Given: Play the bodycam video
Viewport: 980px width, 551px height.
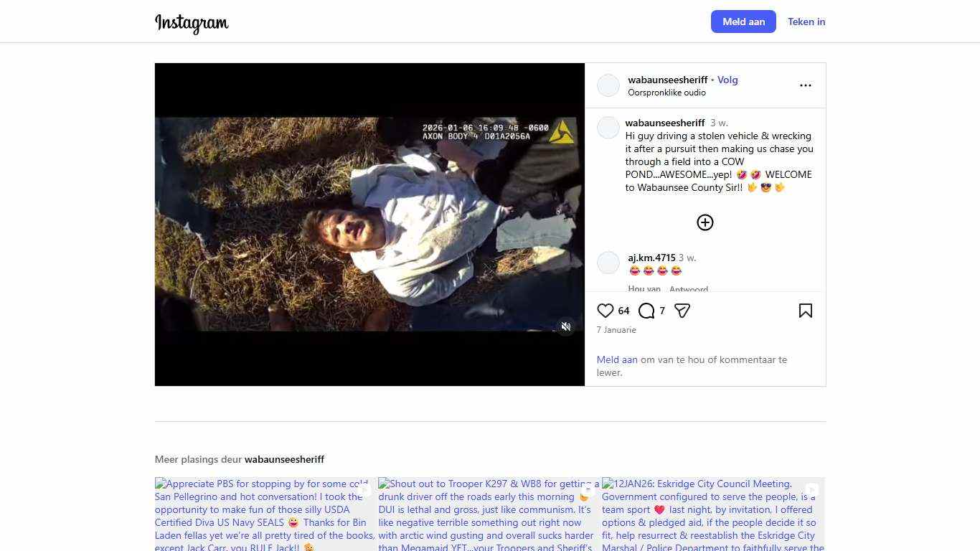Looking at the screenshot, I should (369, 224).
